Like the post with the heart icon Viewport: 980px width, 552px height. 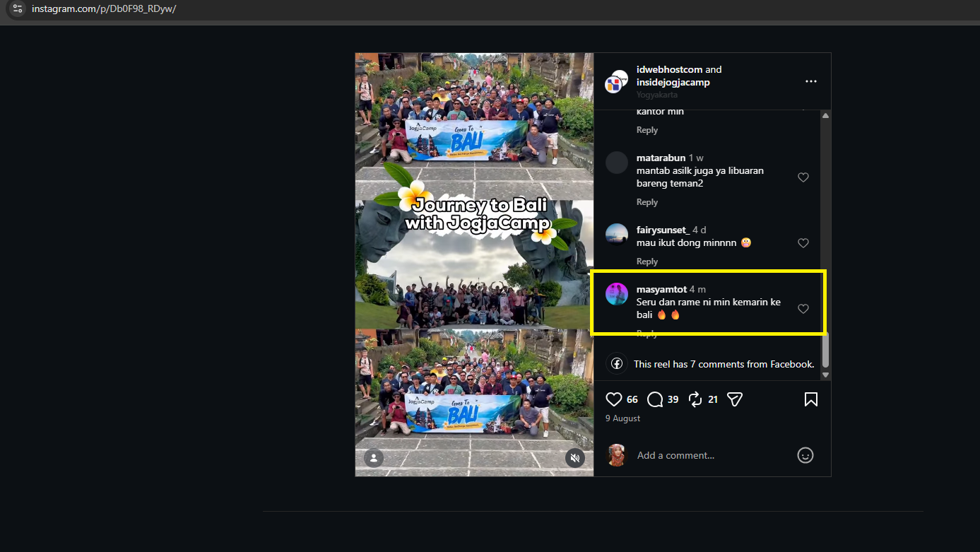pos(614,399)
